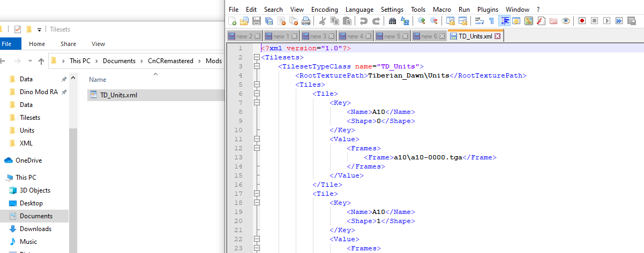This screenshot has width=644, height=253.
Task: Open the Macro menu
Action: point(442,10)
